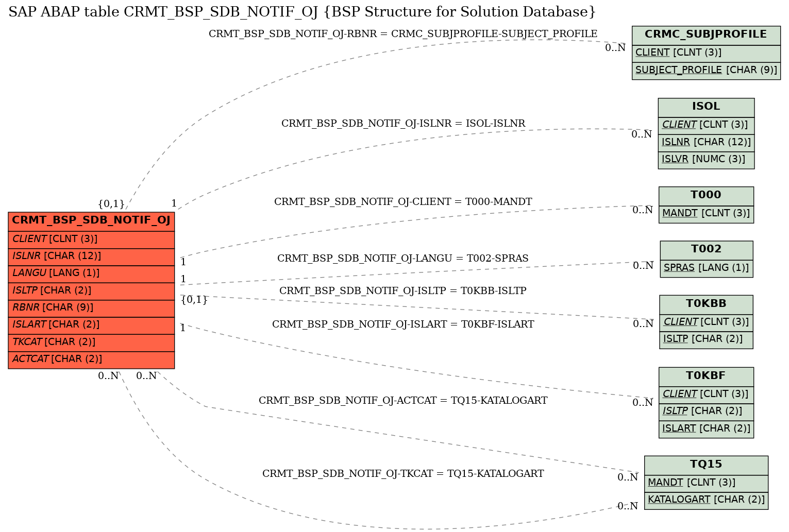Viewport: 789px width, 532px height.
Task: Select MANDT field in TQ15 table
Action: pos(706,483)
